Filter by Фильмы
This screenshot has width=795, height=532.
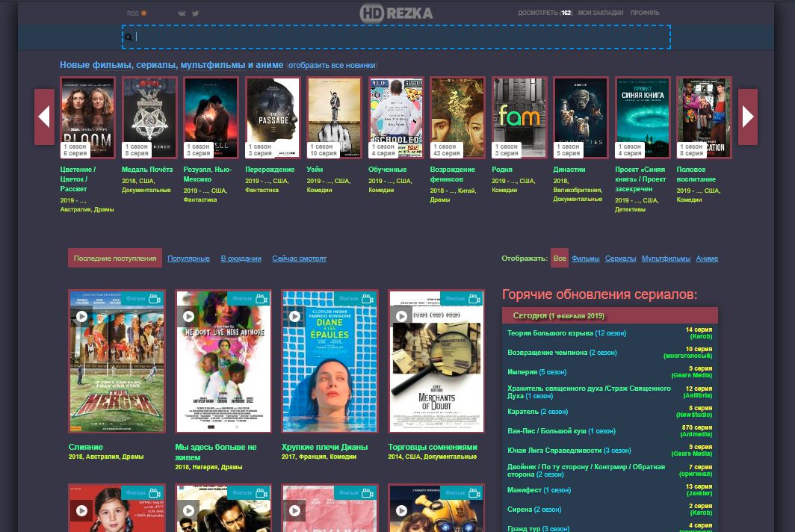586,258
